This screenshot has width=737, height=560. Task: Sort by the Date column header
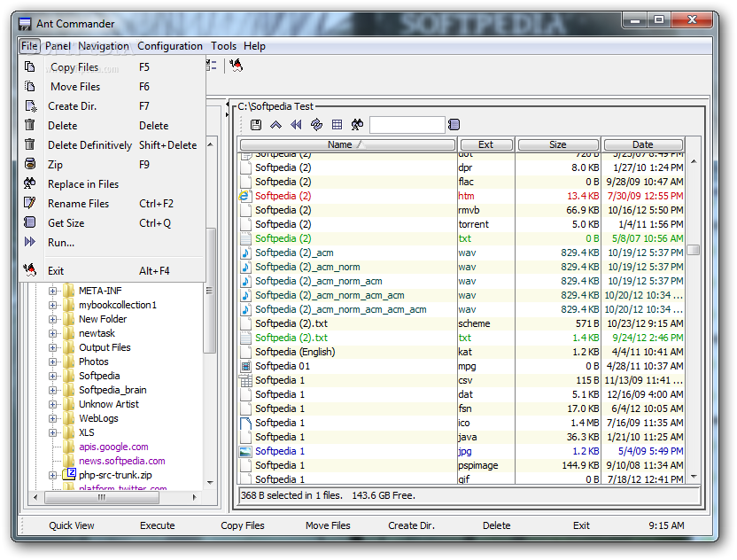pyautogui.click(x=642, y=144)
